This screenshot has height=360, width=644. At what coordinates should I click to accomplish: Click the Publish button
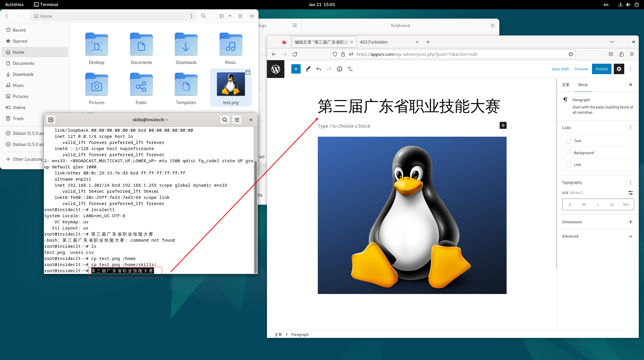pyautogui.click(x=602, y=69)
